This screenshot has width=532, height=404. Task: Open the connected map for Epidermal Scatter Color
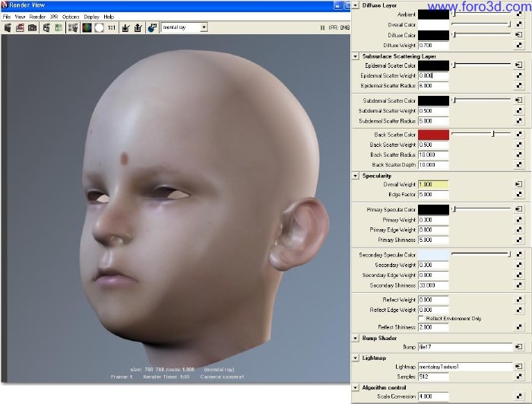(x=519, y=65)
